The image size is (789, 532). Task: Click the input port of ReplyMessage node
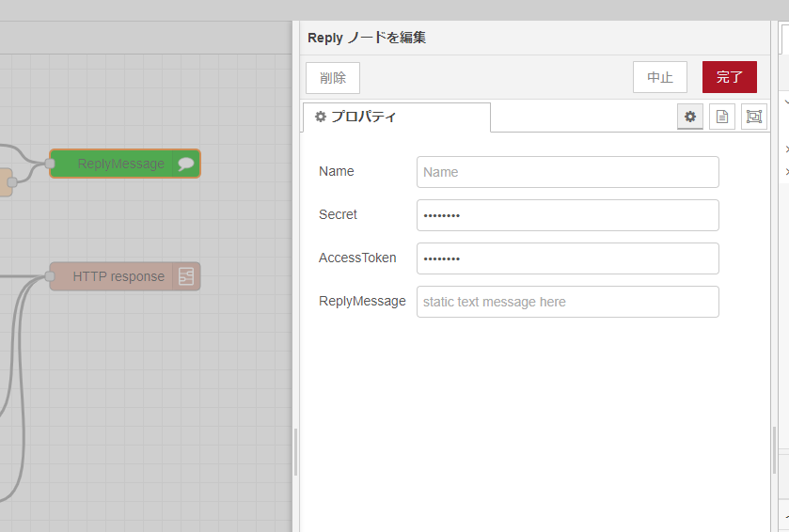[x=50, y=164]
